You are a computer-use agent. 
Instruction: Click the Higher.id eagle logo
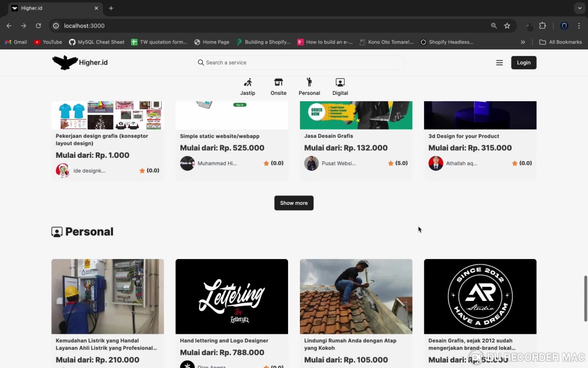(65, 63)
